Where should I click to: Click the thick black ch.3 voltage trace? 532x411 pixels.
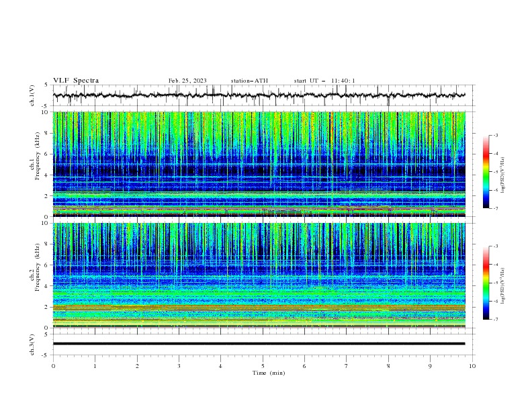(x=259, y=344)
